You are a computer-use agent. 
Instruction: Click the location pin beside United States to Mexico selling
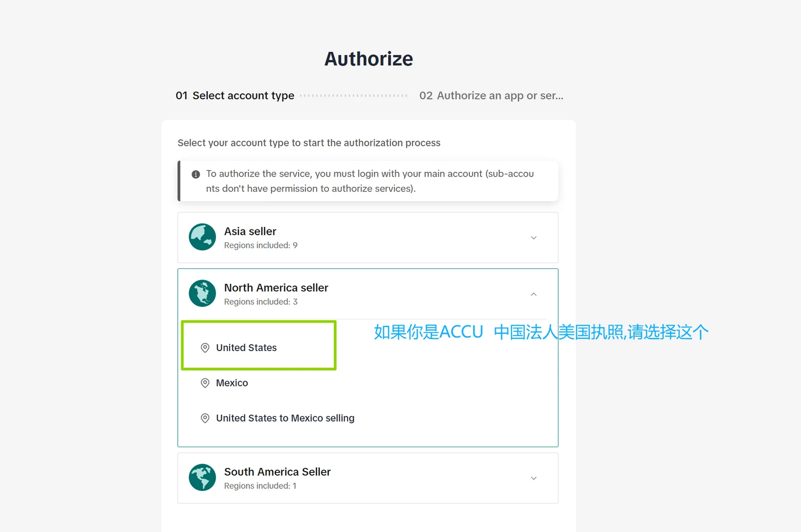coord(205,418)
